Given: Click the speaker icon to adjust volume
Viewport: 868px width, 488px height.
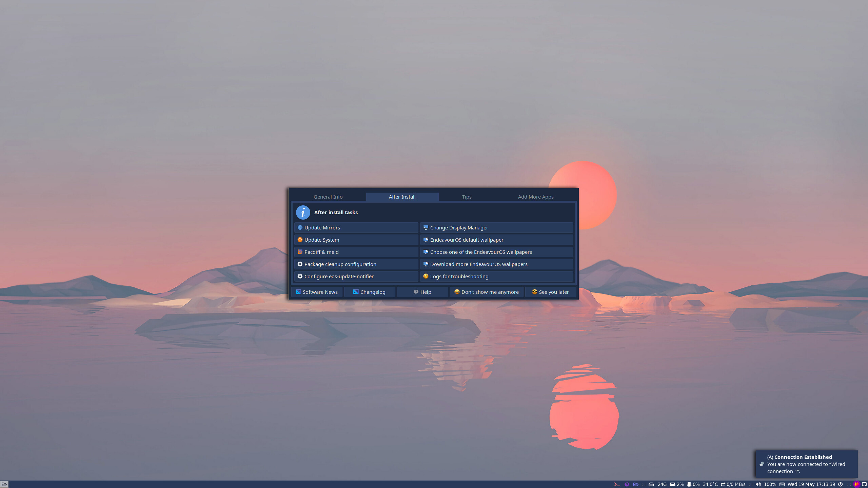Looking at the screenshot, I should [757, 484].
